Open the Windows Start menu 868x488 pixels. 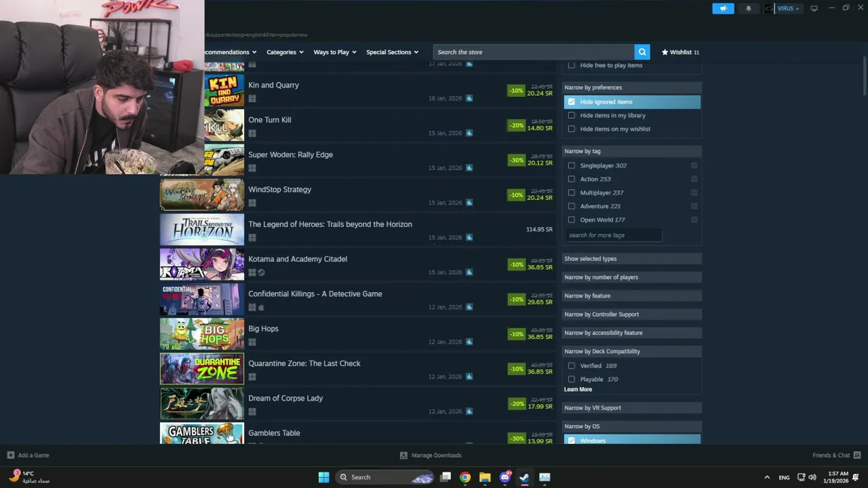[323, 477]
